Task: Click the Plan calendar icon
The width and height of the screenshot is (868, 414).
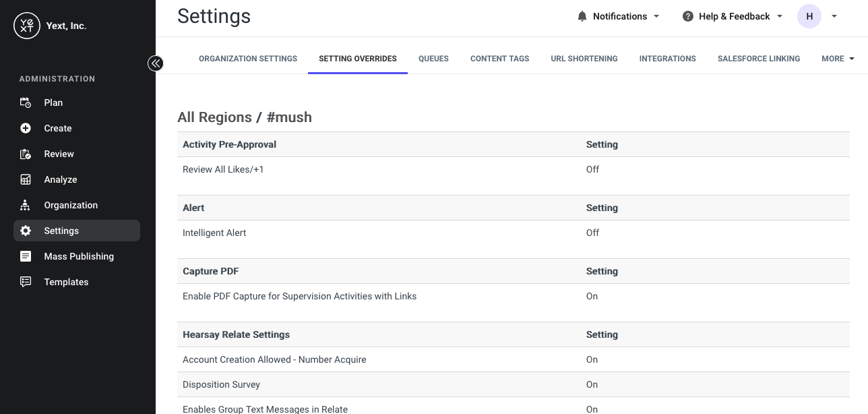Action: pyautogui.click(x=26, y=102)
